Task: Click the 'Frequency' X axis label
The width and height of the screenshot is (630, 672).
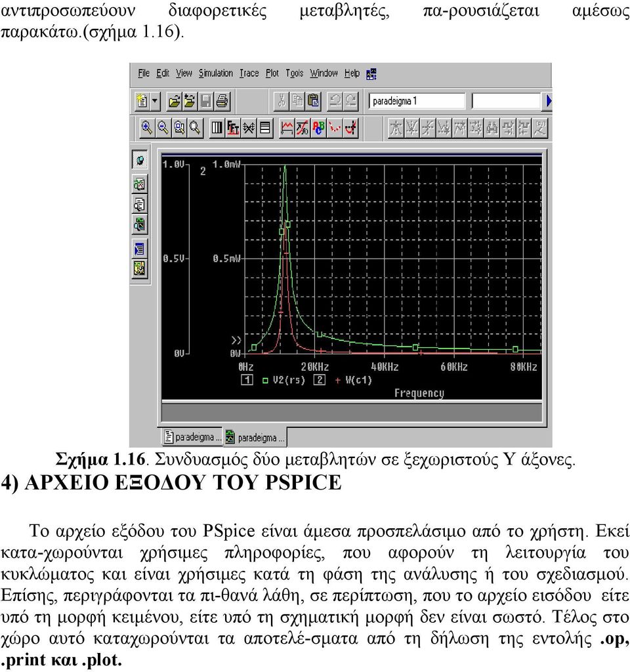Action: click(419, 393)
